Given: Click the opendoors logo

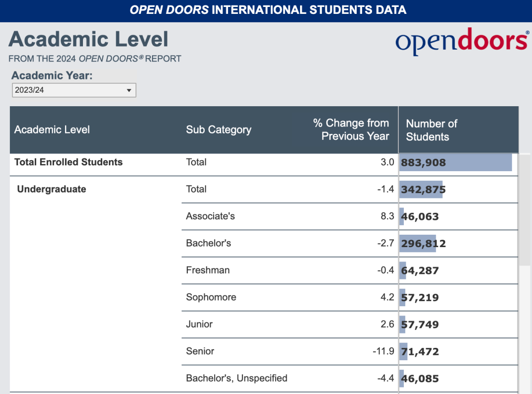Looking at the screenshot, I should pos(462,41).
